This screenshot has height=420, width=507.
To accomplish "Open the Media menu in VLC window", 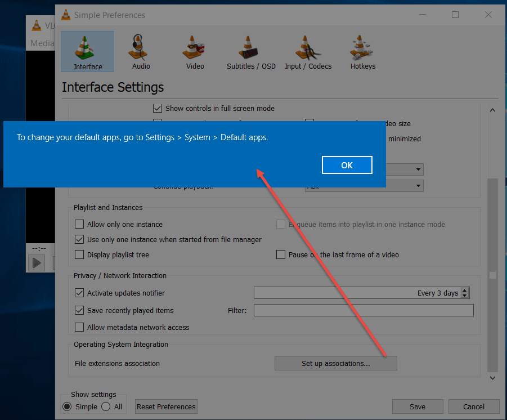I will (42, 43).
